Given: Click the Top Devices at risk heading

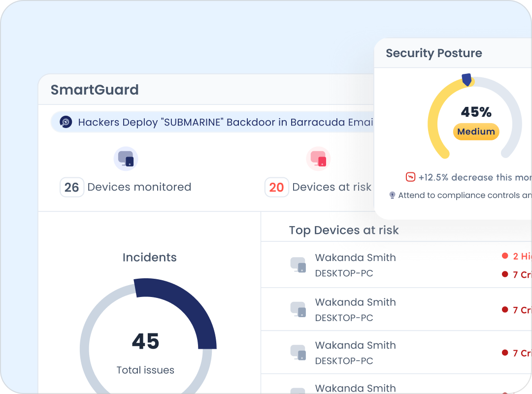Looking at the screenshot, I should 344,230.
